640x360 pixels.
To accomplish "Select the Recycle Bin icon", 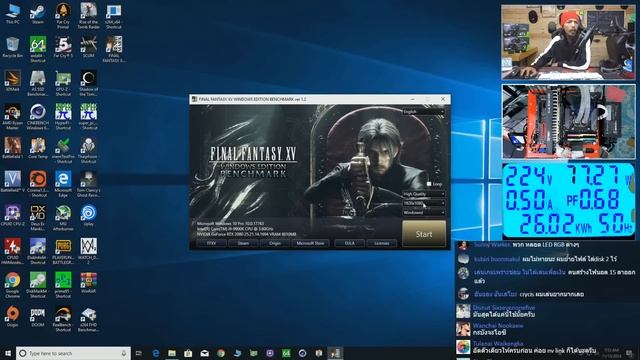I will [13, 47].
